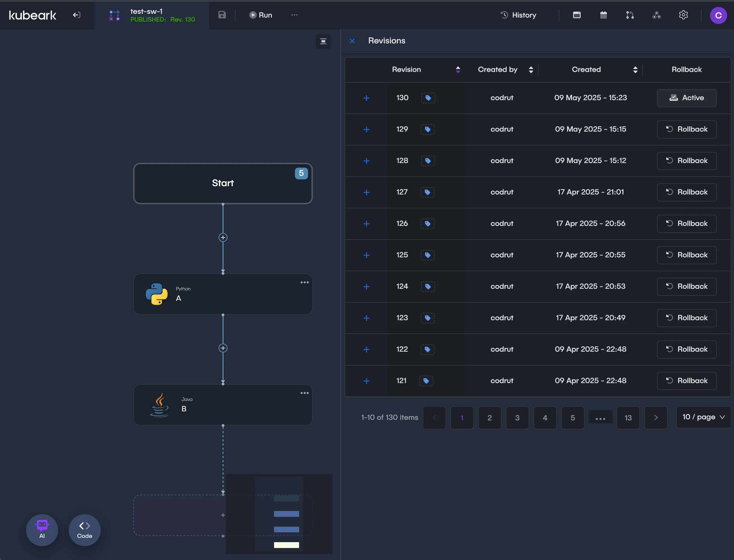Click the tag icon for revision 122

427,349
